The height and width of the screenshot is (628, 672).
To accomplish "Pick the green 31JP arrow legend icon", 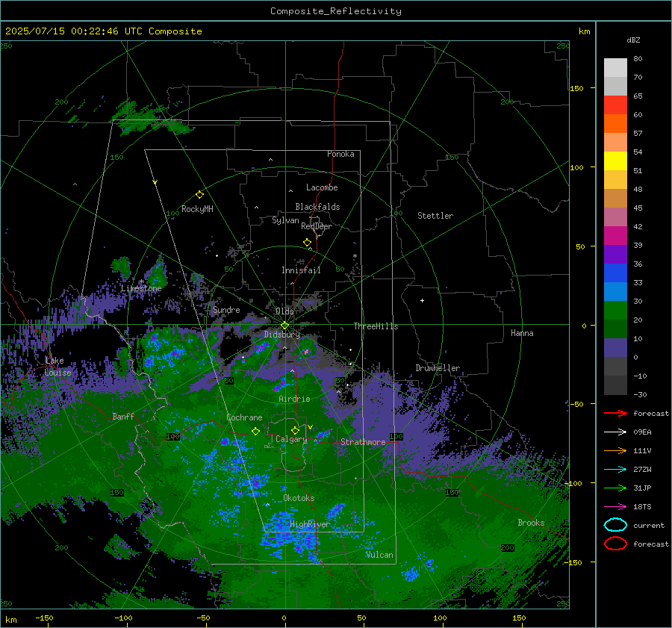I will coord(615,488).
